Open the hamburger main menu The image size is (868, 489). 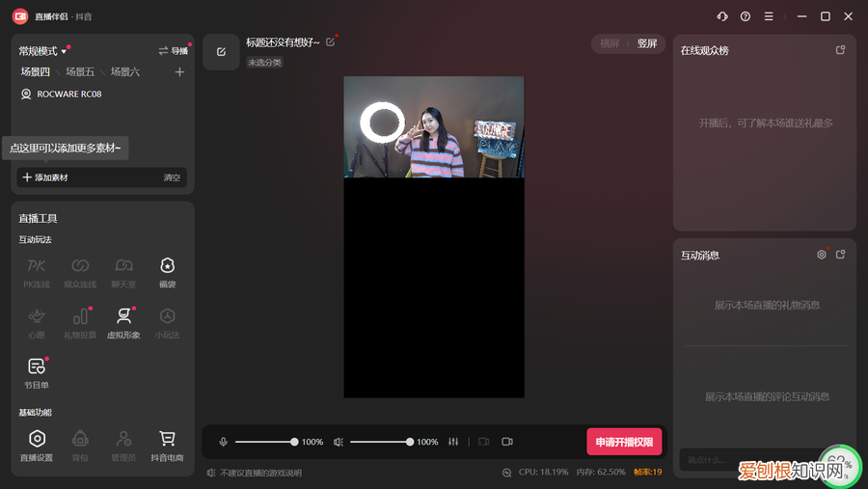coord(769,16)
